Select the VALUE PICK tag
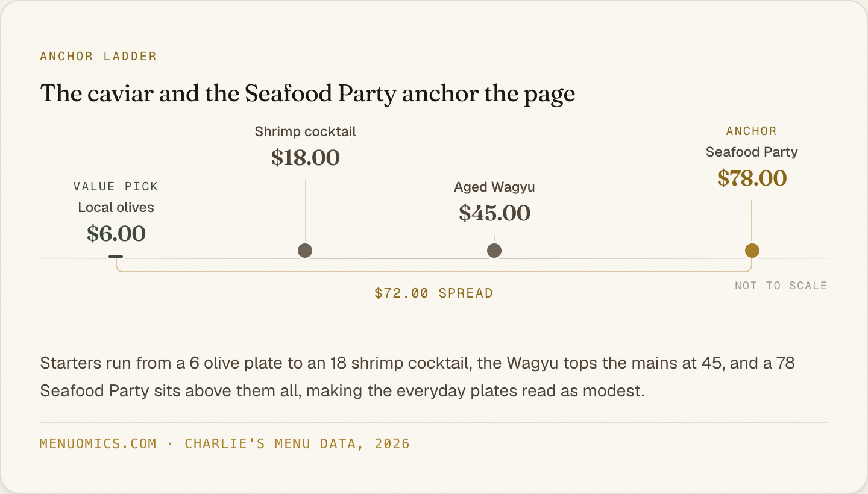Screen dimensions: 868x494 (116, 187)
